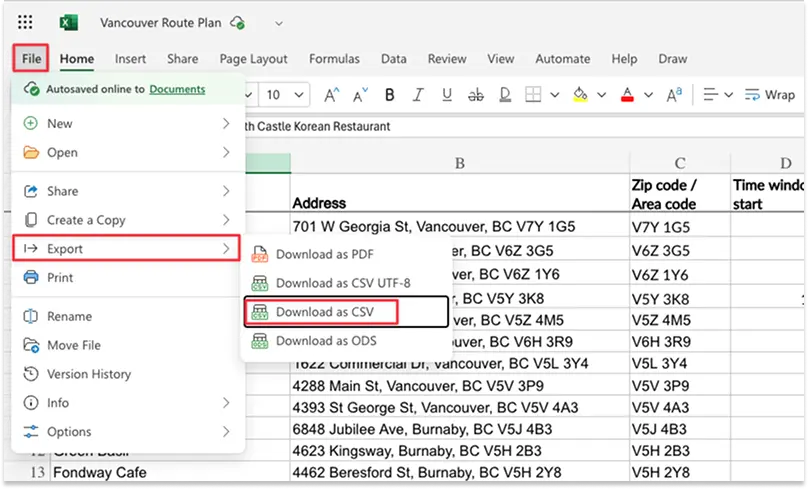The width and height of the screenshot is (808, 489).
Task: Select Move File
Action: pyautogui.click(x=127, y=345)
